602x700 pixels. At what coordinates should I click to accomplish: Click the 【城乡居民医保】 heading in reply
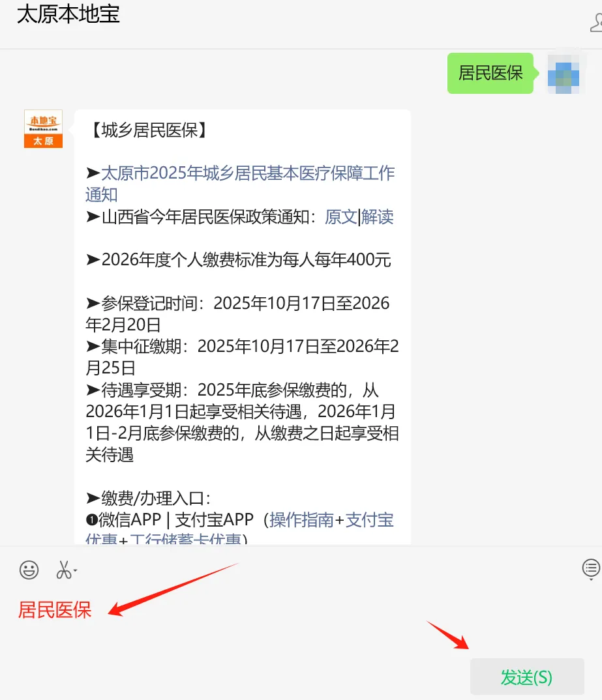coord(148,130)
